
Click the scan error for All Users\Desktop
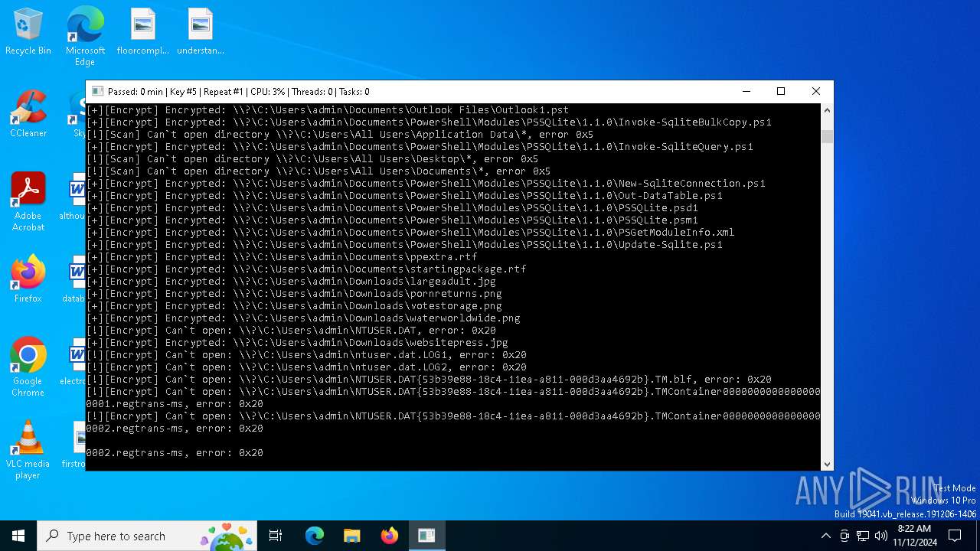click(312, 159)
